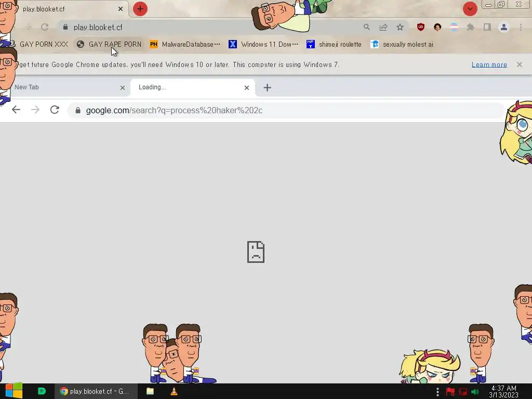Viewport: 532px width, 399px height.
Task: Open the green app icon on taskbar
Action: (42, 391)
